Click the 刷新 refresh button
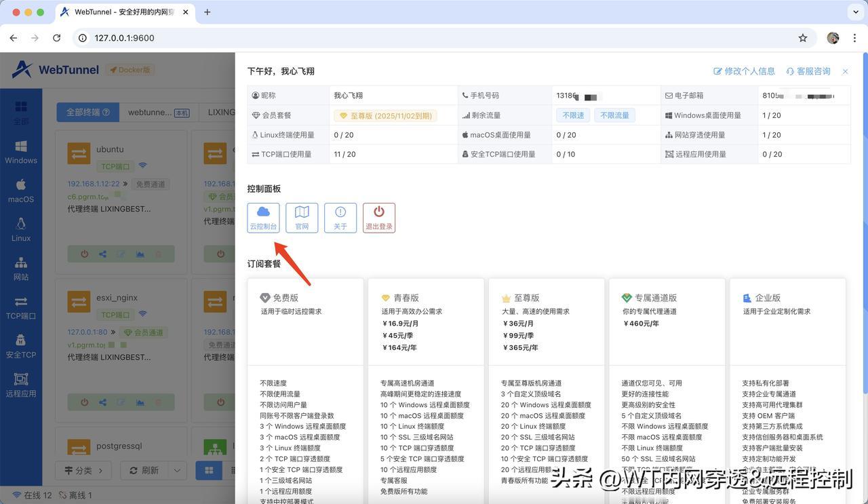The image size is (868, 504). [x=144, y=470]
